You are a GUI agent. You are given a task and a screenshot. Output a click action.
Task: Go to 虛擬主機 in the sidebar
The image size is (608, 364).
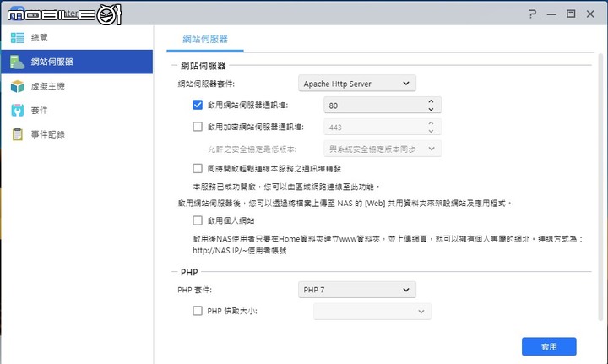(77, 86)
